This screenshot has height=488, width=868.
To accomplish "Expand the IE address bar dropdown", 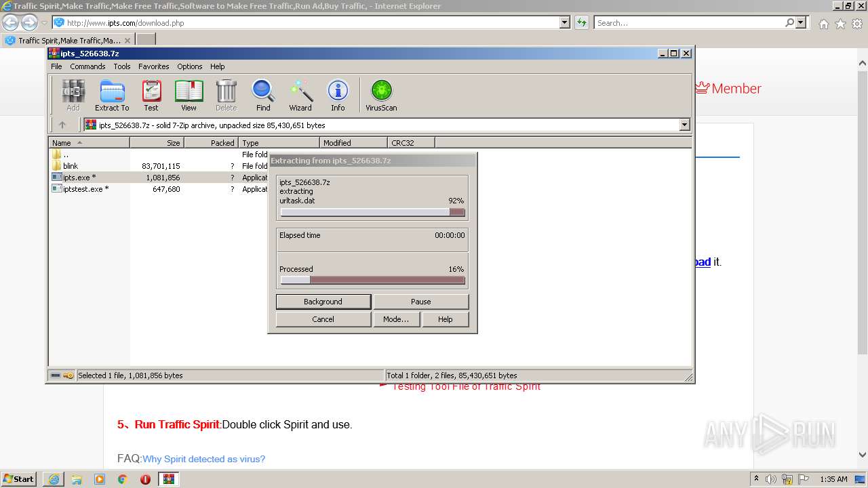I will click(565, 23).
